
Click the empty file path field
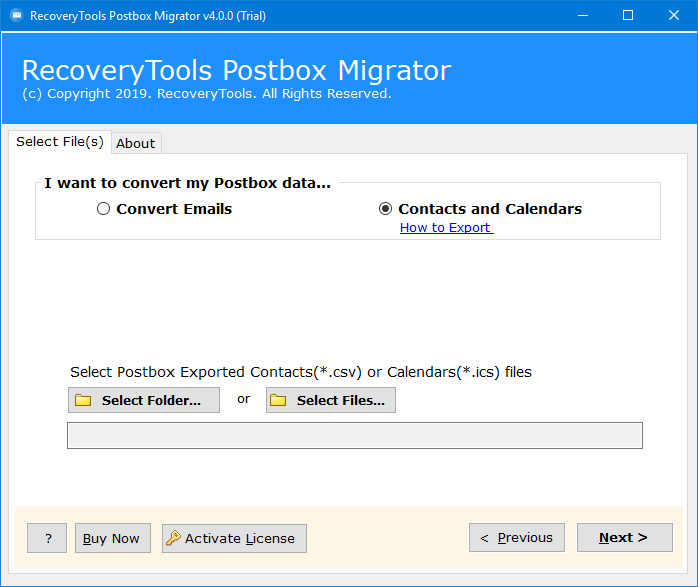355,435
